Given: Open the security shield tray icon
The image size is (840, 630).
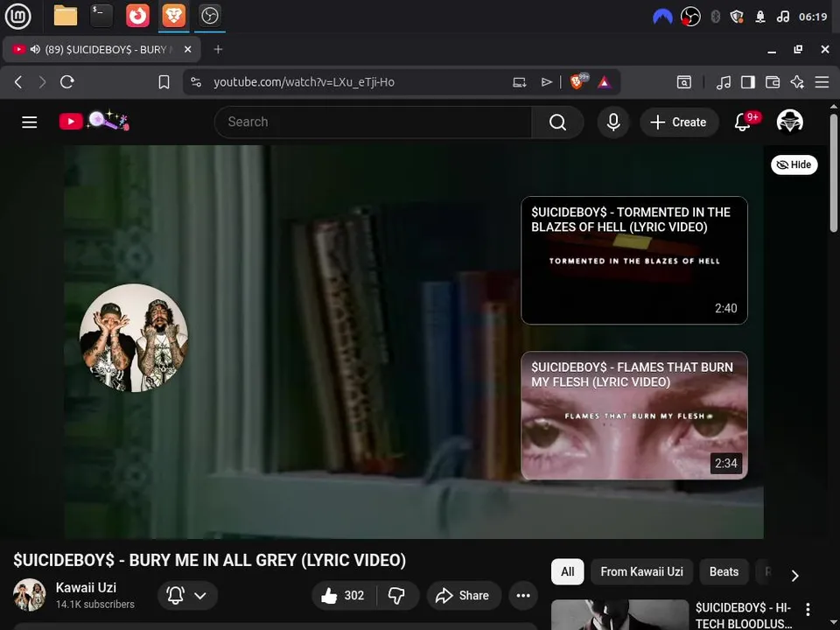Looking at the screenshot, I should (737, 17).
